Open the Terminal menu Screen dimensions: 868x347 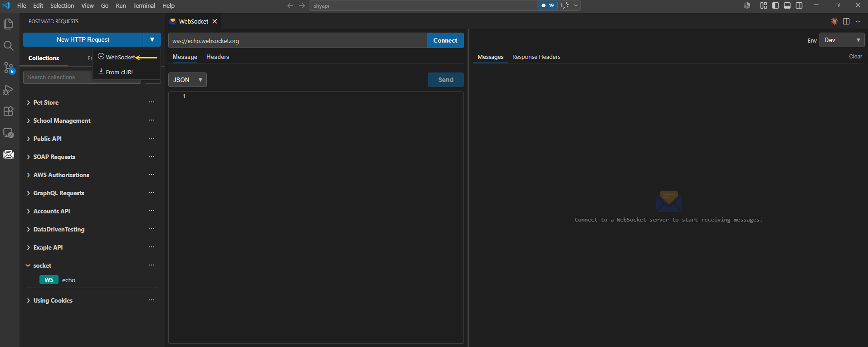pos(144,5)
